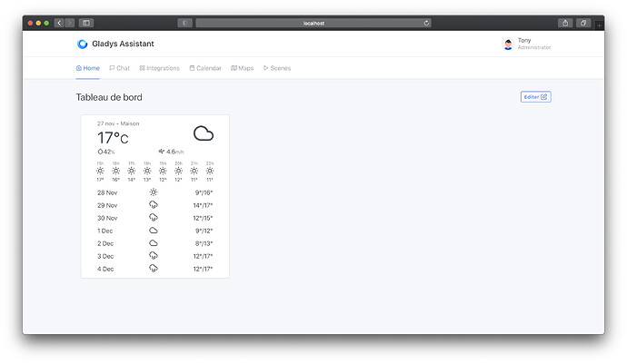Click the '3 Dec' forecast date
627x364 pixels.
[105, 256]
